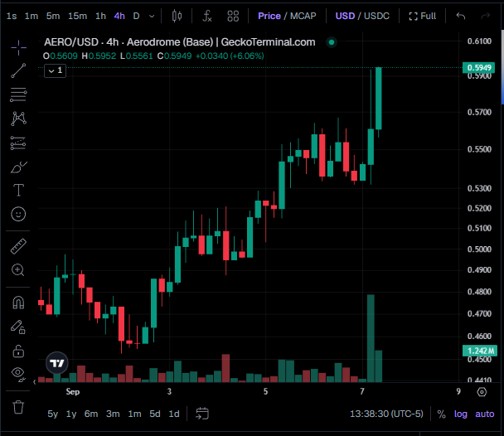Click the AERO/USD chart title
Screen dimensions: 504x436
(180, 42)
